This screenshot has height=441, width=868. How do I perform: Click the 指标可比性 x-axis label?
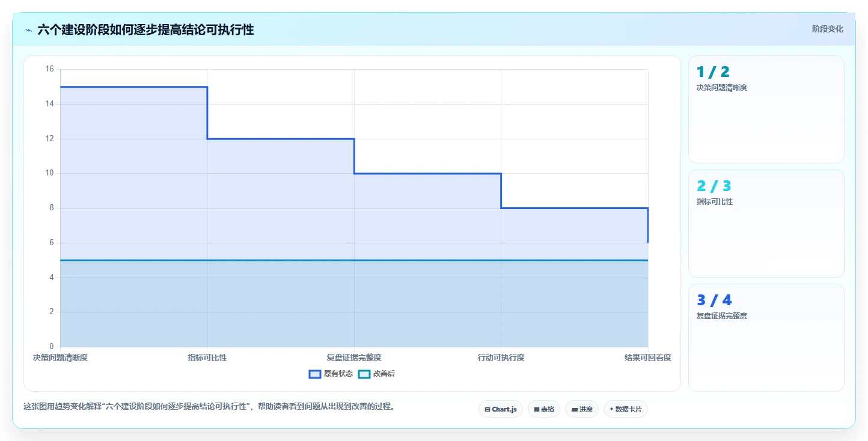(x=207, y=357)
